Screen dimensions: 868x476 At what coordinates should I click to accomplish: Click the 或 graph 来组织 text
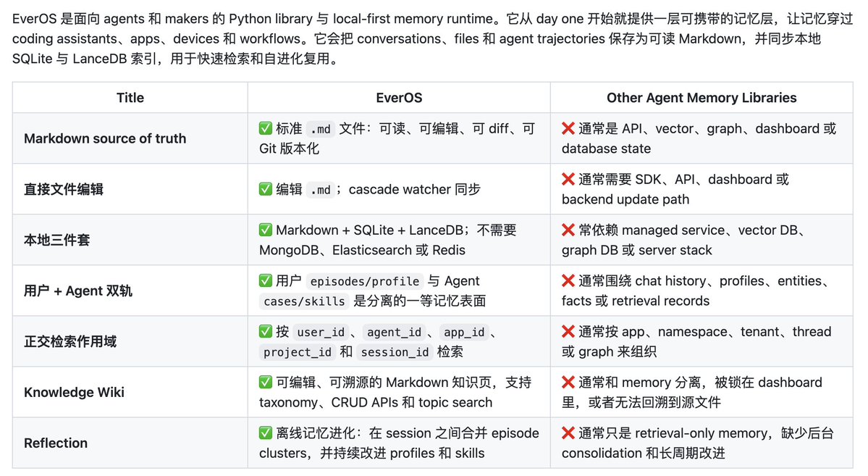click(609, 352)
